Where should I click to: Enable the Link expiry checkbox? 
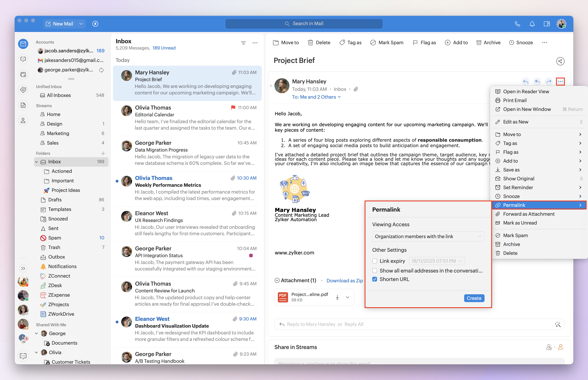click(x=375, y=261)
